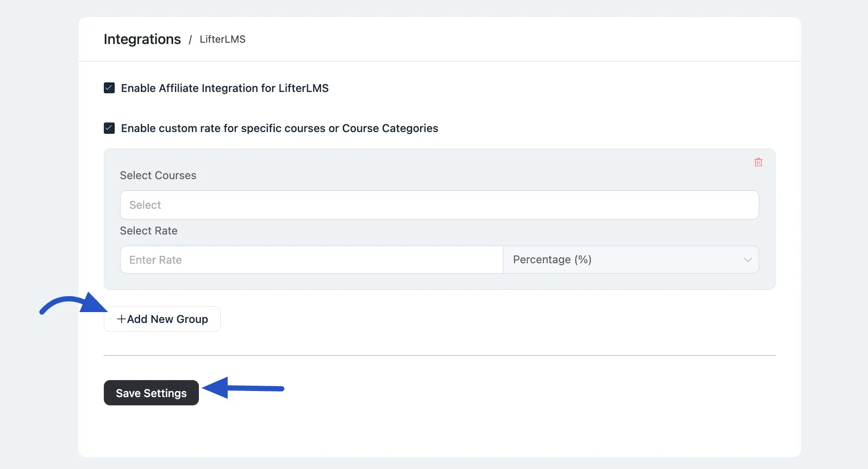Navigate to Integrations breadcrumb
The width and height of the screenshot is (868, 469).
coord(142,39)
